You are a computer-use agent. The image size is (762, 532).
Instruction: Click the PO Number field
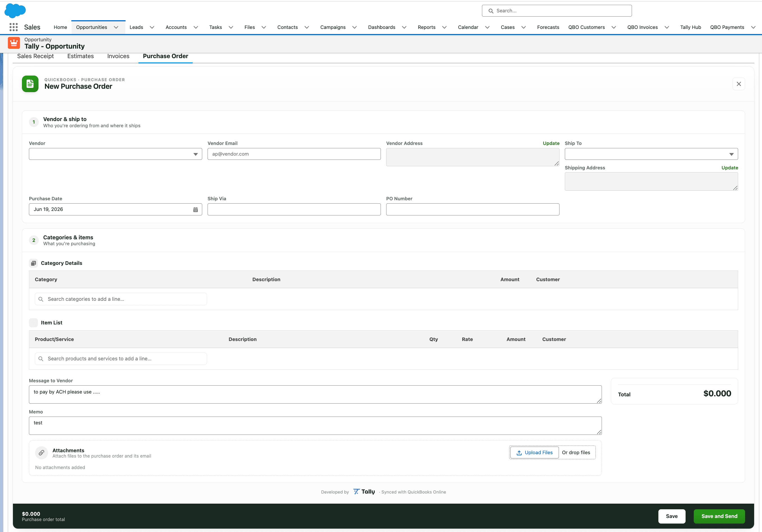pos(473,210)
